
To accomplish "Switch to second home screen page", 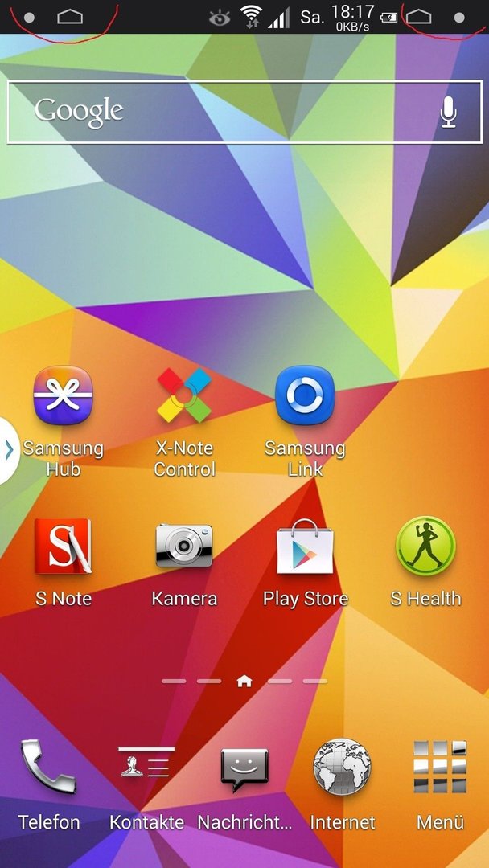I will [209, 682].
